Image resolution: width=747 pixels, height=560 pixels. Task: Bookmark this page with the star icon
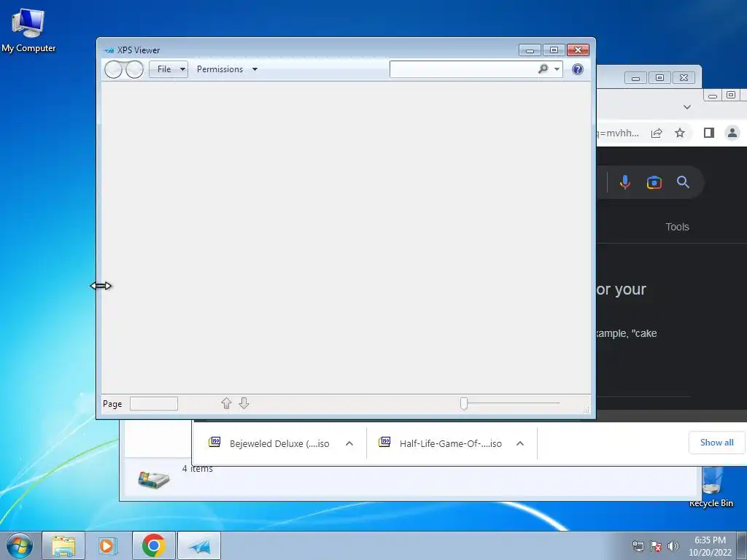pos(680,133)
